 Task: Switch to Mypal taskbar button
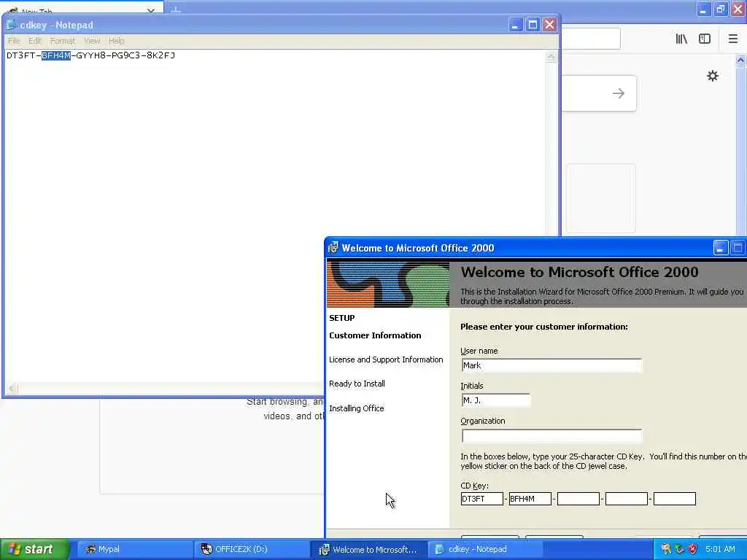[x=135, y=550]
